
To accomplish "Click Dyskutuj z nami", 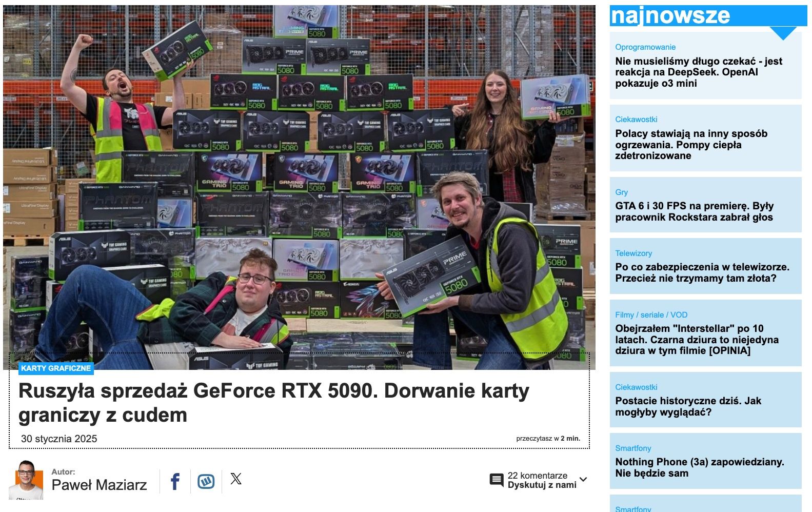I will (542, 485).
